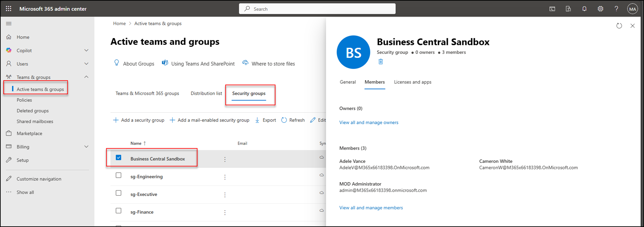
Task: Click the Billing card icon
Action: click(x=9, y=147)
